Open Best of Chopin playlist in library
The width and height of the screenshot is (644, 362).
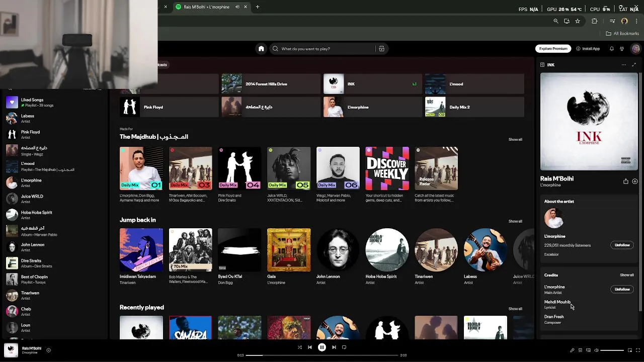click(x=55, y=279)
